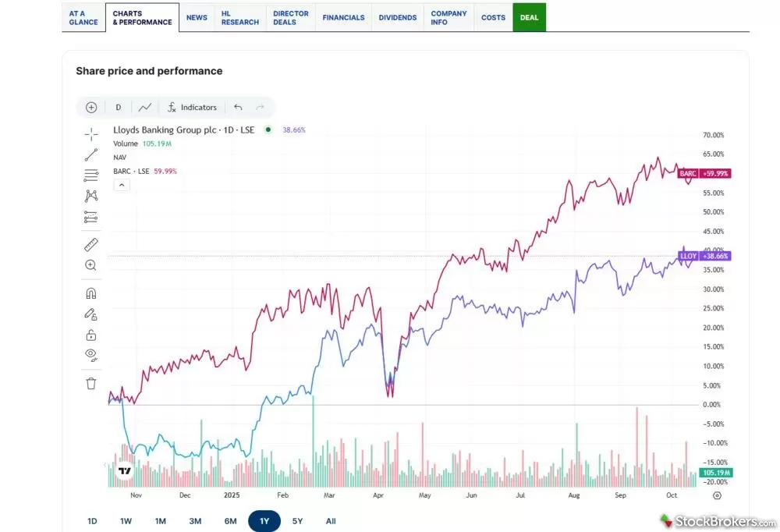Viewport: 780px width, 532px height.
Task: Activate the zoom-in magnifier tool
Action: pyautogui.click(x=90, y=264)
